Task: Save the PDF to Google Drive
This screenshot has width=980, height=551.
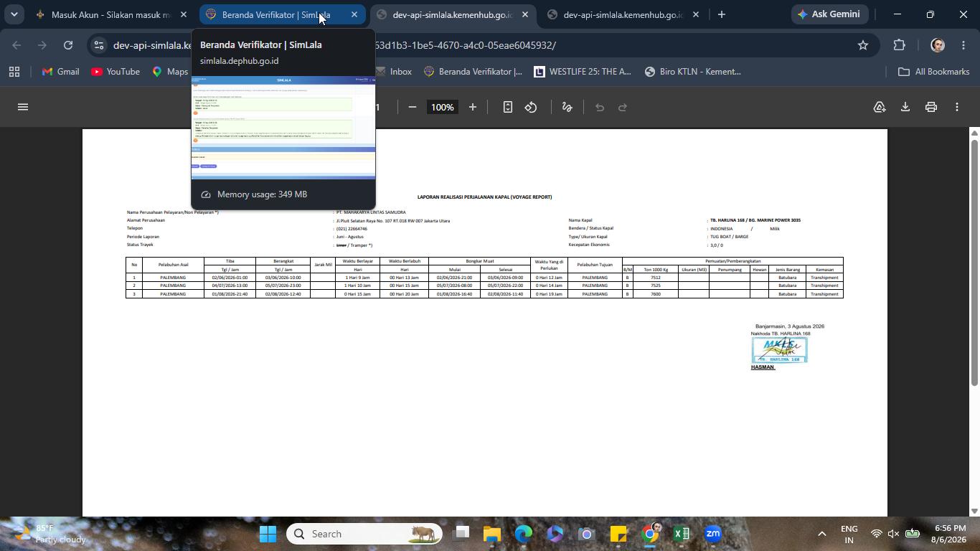Action: 880,107
